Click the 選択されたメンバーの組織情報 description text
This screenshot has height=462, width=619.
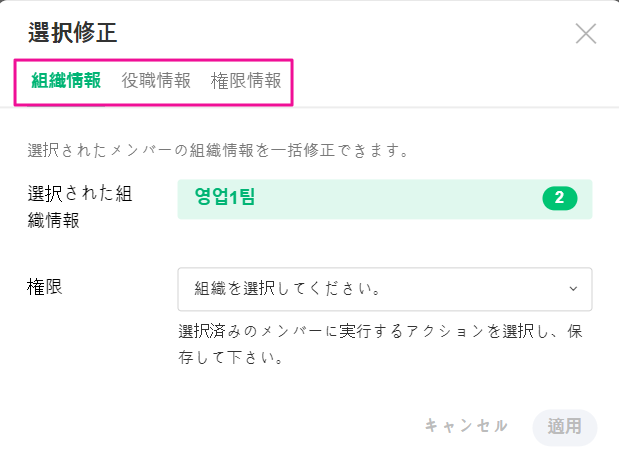point(219,153)
